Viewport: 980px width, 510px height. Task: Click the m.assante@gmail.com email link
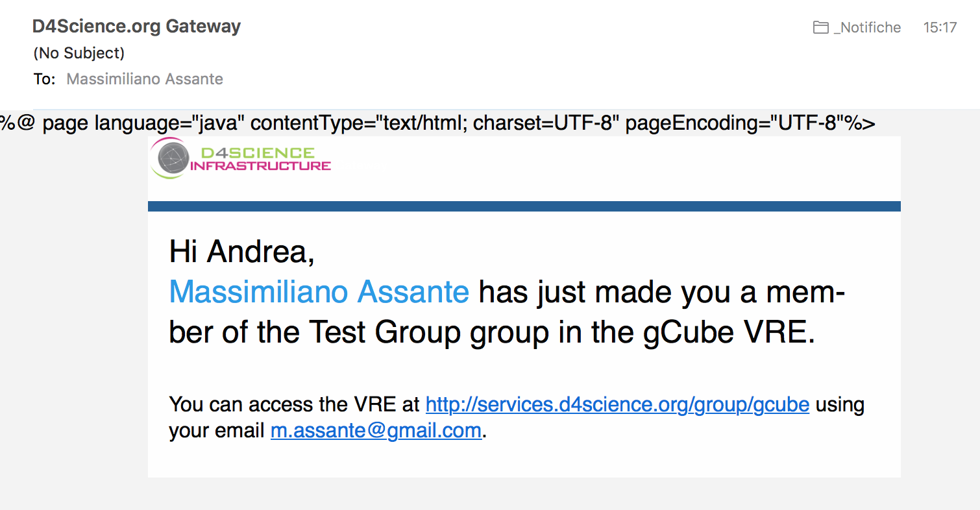click(x=376, y=431)
